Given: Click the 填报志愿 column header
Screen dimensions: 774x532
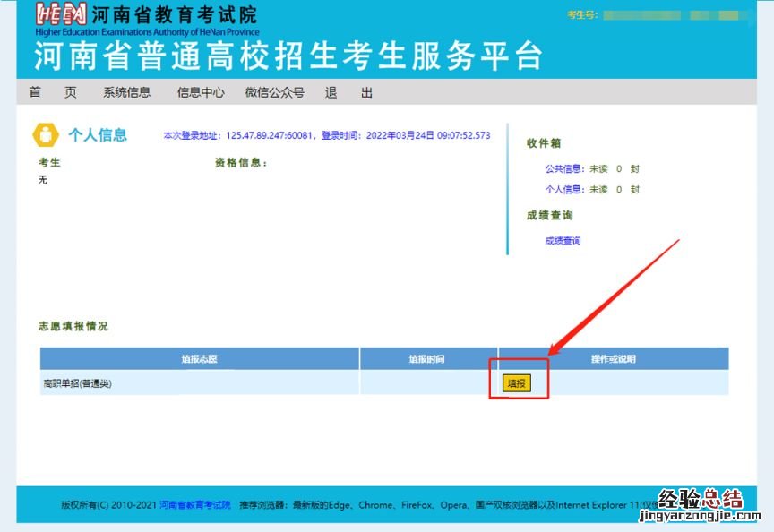Looking at the screenshot, I should (x=199, y=359).
